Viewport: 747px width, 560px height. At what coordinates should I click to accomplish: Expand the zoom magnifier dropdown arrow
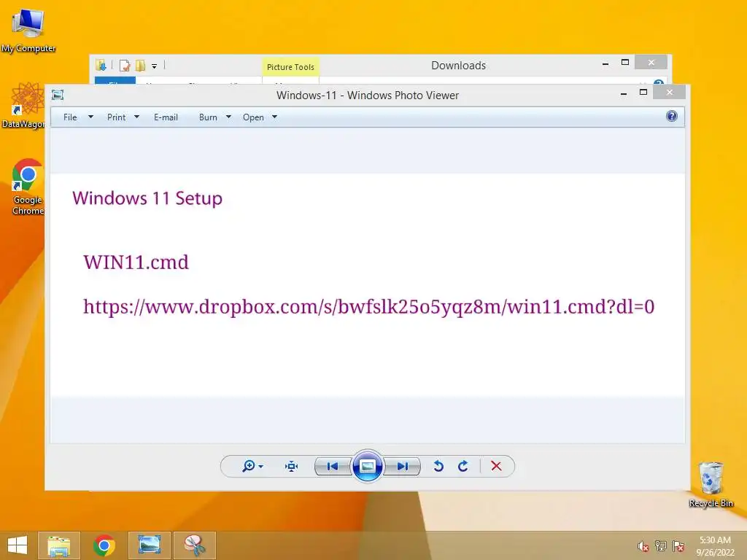tap(260, 467)
